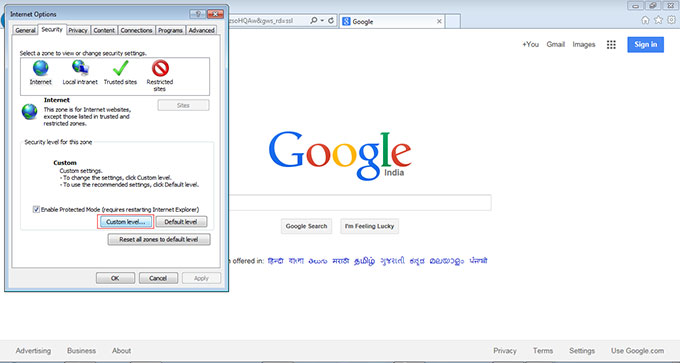Open the Settings footer link
This screenshot has width=680, height=363.
[582, 351]
